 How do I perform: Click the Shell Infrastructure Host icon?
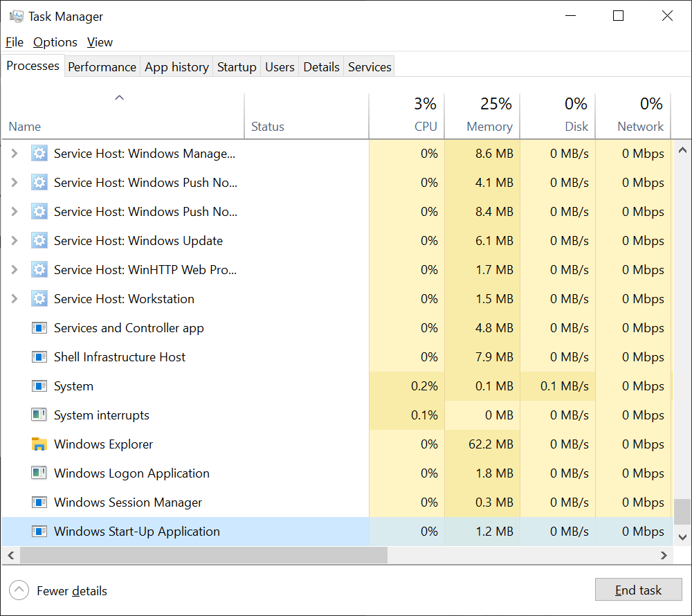coord(39,357)
